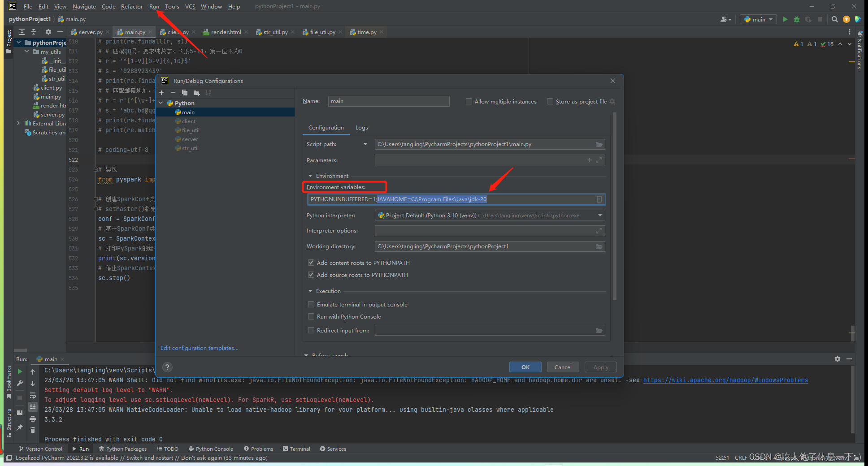This screenshot has height=466, width=868.
Task: Open Search Everywhere magnifier icon
Action: (834, 19)
